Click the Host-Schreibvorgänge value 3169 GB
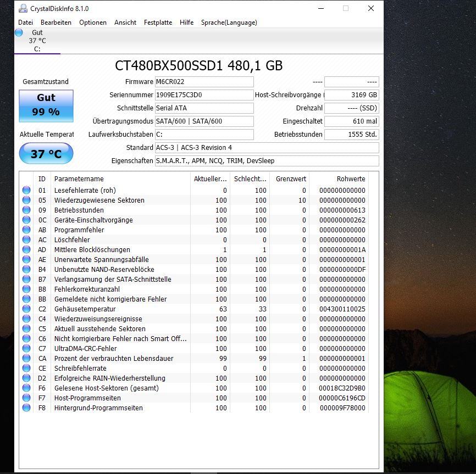 352,95
